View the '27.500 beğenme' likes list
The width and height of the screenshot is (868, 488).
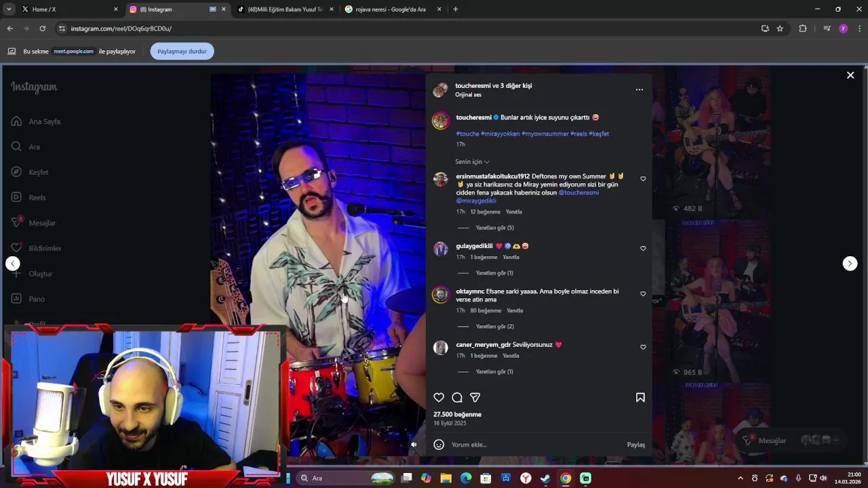[x=457, y=414]
